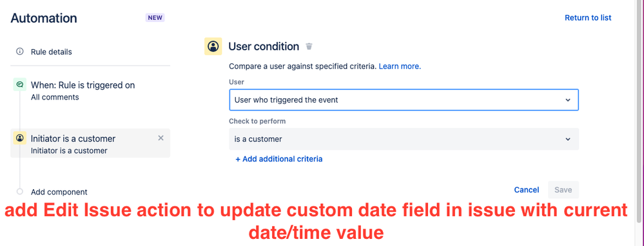Delete User condition with trash icon
The height and width of the screenshot is (246, 644).
(x=309, y=46)
